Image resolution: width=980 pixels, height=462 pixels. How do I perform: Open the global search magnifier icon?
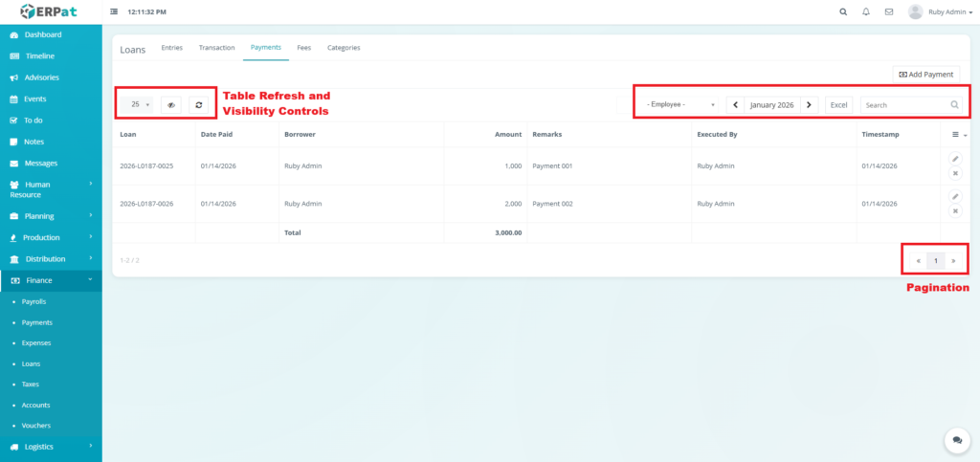(x=842, y=12)
